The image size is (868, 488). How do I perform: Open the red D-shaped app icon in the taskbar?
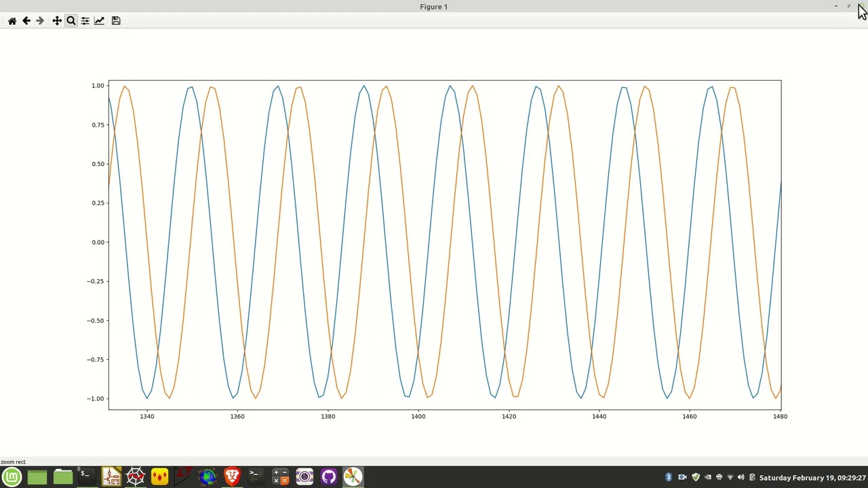click(183, 477)
